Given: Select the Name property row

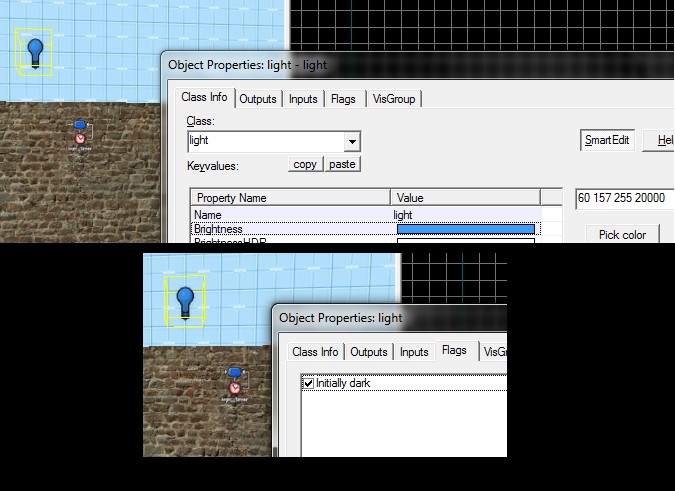Looking at the screenshot, I should [290, 214].
